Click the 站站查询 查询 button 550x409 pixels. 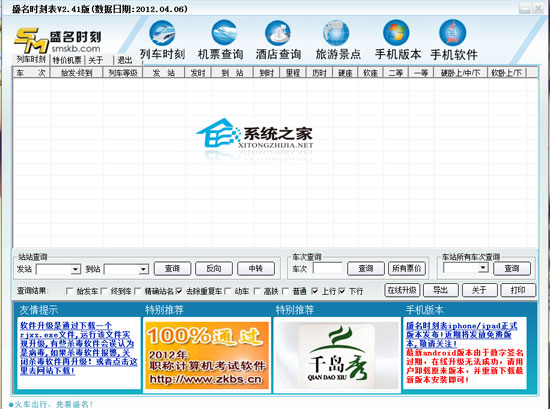[x=172, y=269]
